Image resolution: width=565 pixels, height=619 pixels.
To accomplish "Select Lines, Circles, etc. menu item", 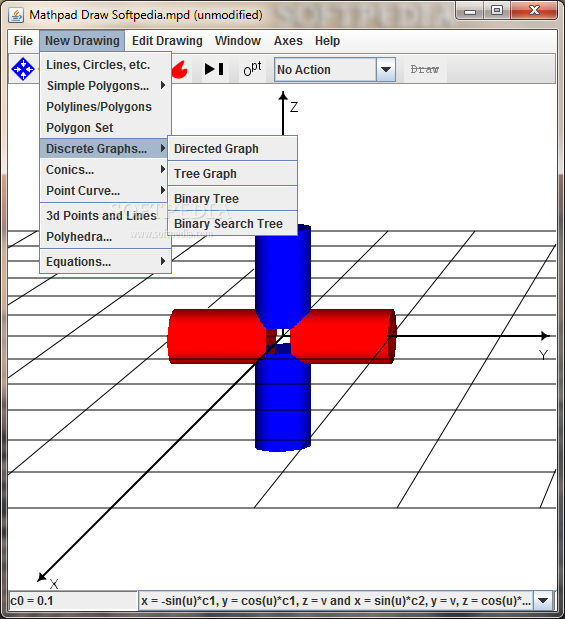I will [105, 65].
